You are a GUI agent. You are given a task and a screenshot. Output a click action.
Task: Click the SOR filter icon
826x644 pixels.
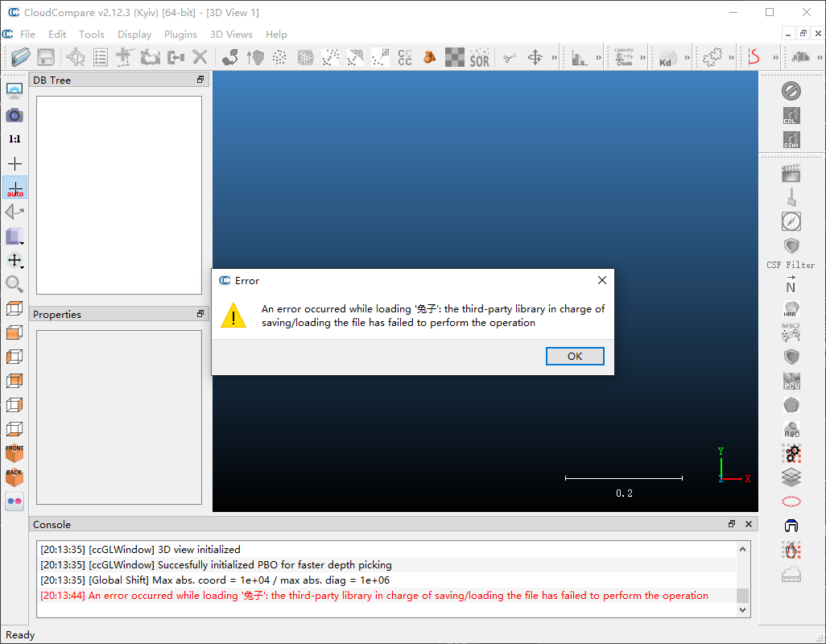(479, 57)
